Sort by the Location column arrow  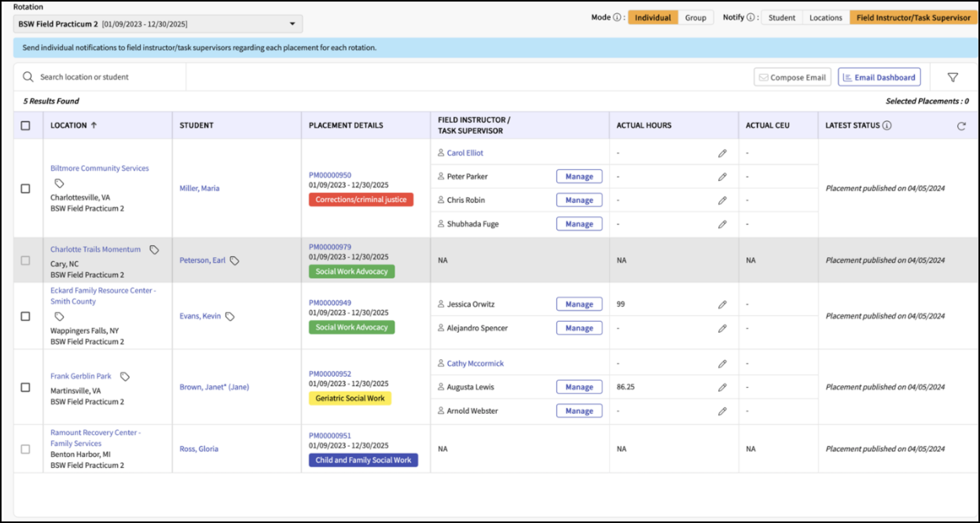pyautogui.click(x=94, y=125)
